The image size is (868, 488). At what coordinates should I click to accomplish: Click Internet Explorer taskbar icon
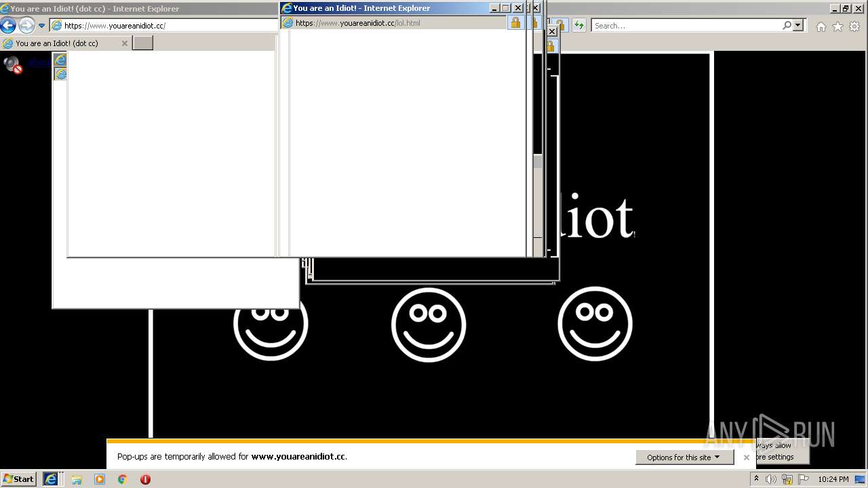[x=51, y=479]
